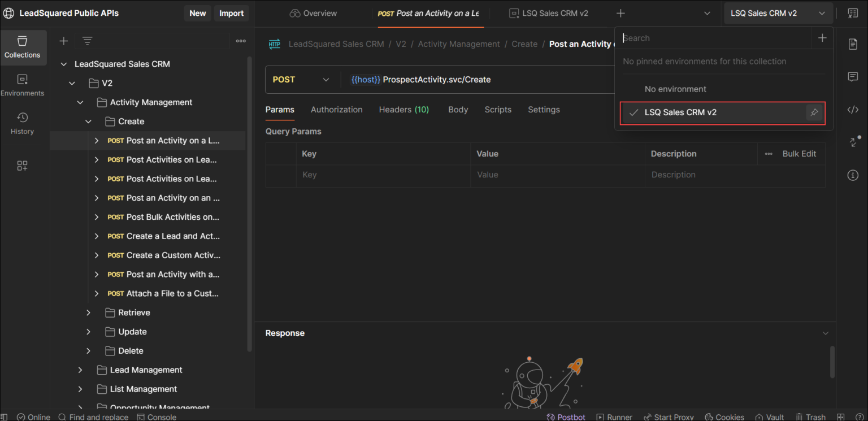Switch to the Body tab

click(458, 110)
